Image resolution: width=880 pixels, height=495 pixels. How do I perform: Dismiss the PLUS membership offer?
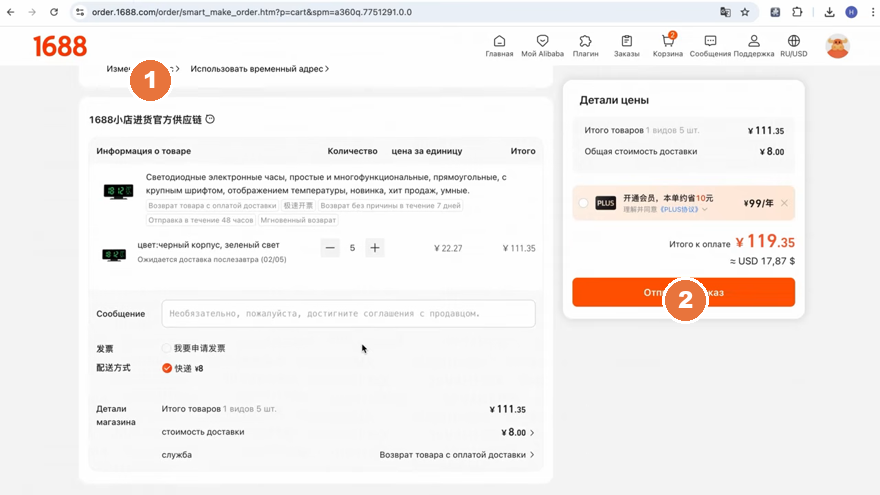tap(784, 203)
